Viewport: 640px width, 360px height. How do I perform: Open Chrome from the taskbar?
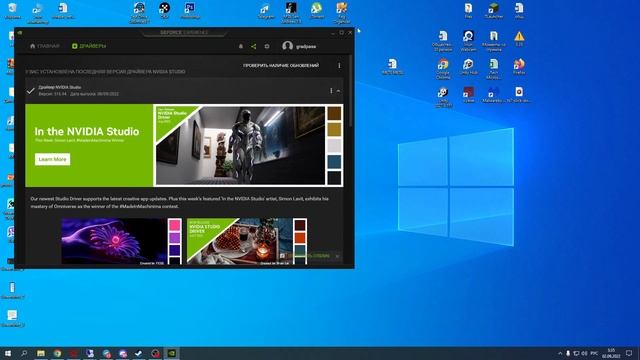pyautogui.click(x=58, y=353)
